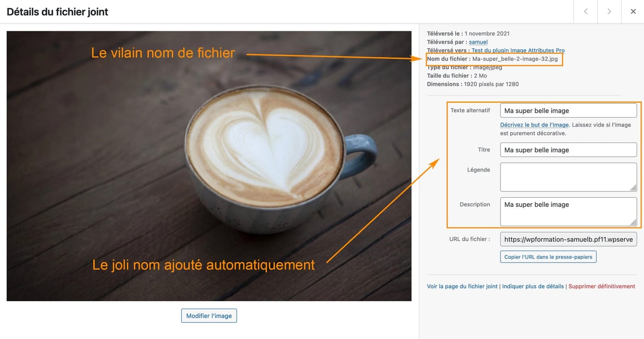
Task: Open the uploader profile link 'samuel'
Action: pyautogui.click(x=478, y=42)
